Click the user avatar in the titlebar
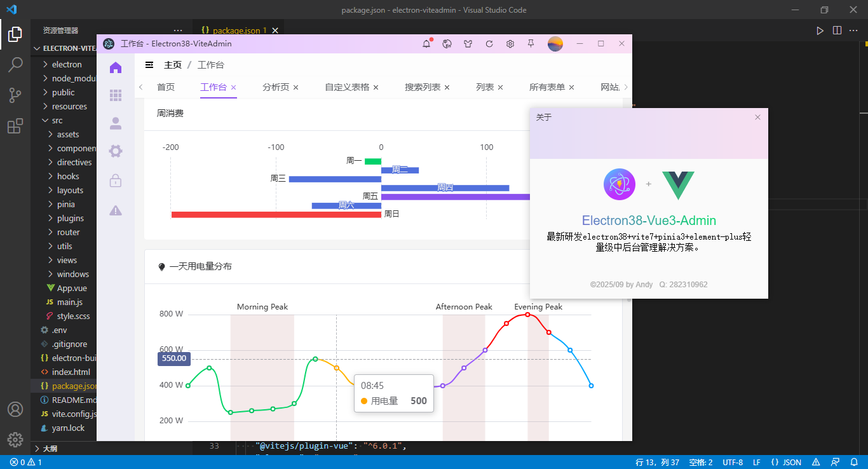This screenshot has width=868, height=469. click(555, 44)
